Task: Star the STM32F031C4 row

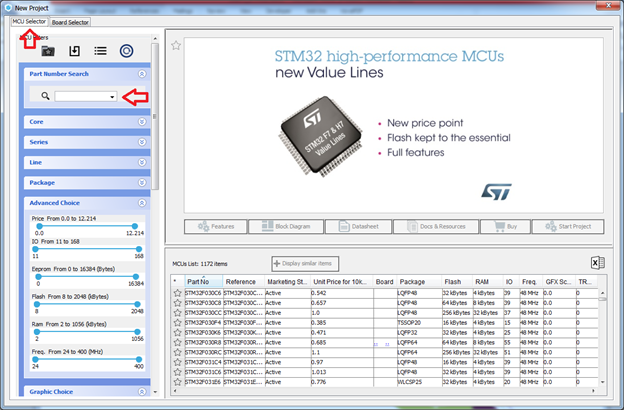Action: coord(177,362)
